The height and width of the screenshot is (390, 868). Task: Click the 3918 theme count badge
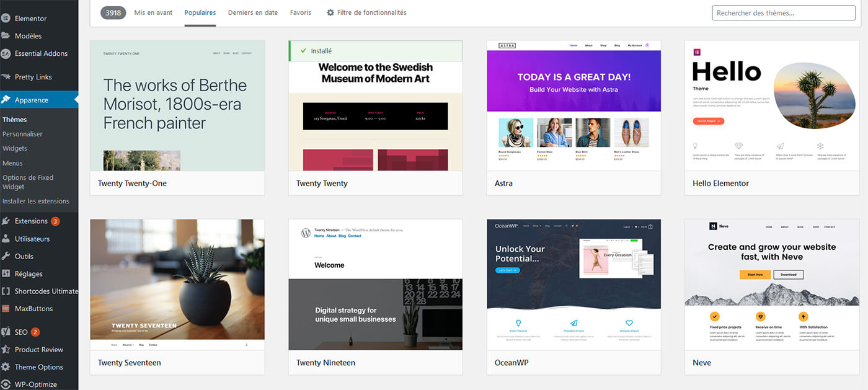(113, 12)
